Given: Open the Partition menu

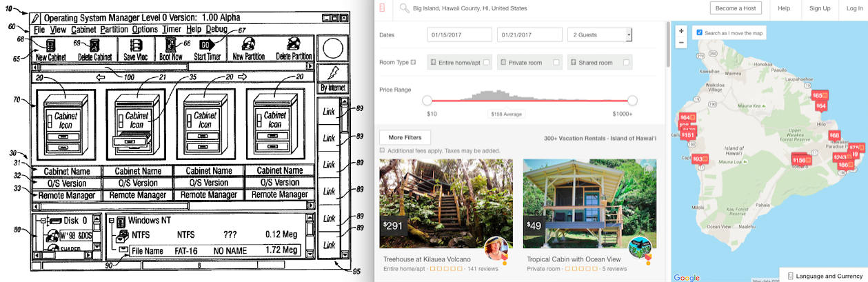Looking at the screenshot, I should pyautogui.click(x=114, y=30).
